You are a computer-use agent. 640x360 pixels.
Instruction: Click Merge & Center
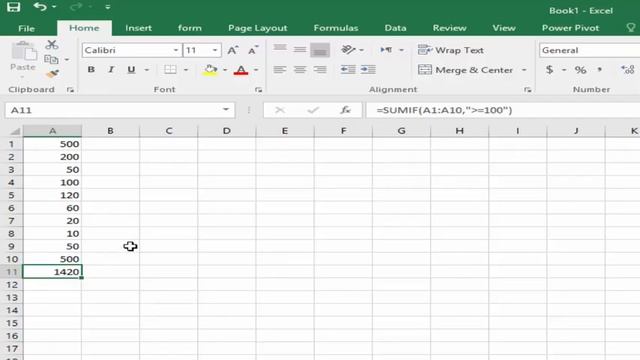click(466, 70)
